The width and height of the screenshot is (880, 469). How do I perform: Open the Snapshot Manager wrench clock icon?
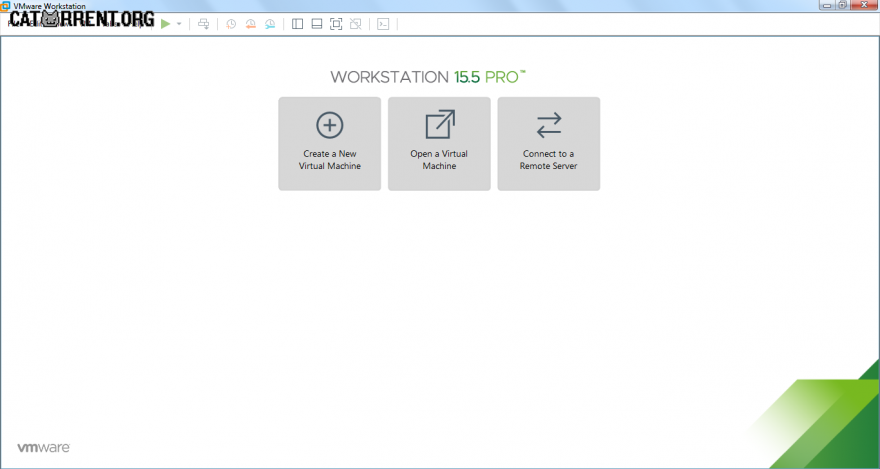click(x=270, y=24)
